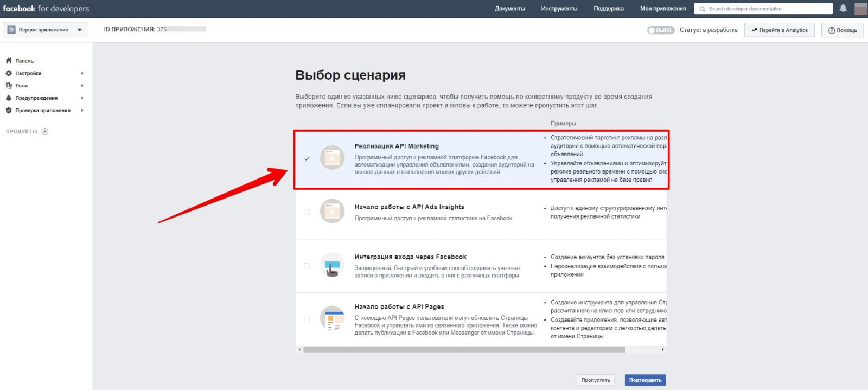Viewport: 868px width, 390px height.
Task: Uncheck the Реализация API Marketing checkbox
Action: click(307, 159)
